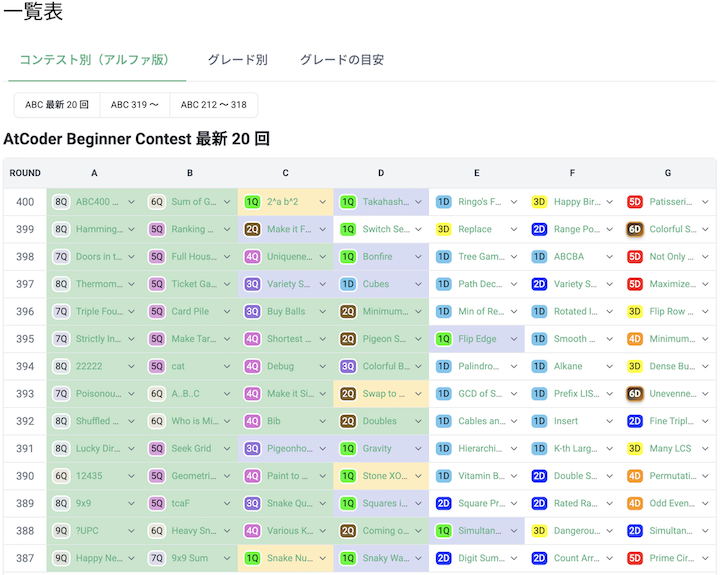Click the 1D badge next to Ringo's F...
The height and width of the screenshot is (575, 720).
click(x=444, y=202)
